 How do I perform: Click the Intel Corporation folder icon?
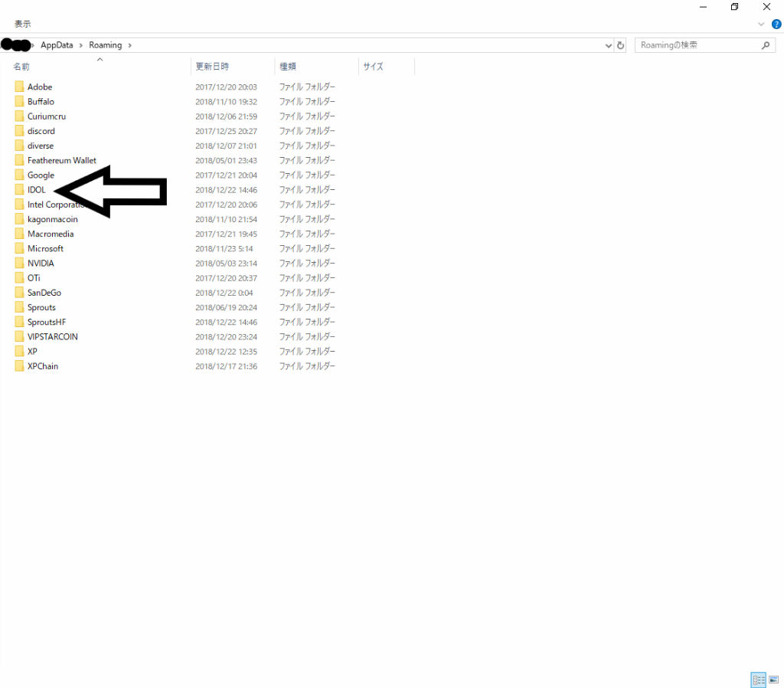click(19, 204)
